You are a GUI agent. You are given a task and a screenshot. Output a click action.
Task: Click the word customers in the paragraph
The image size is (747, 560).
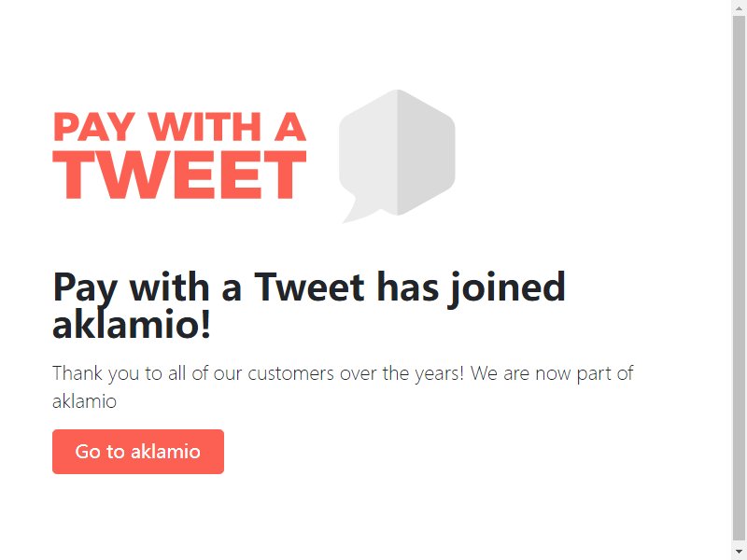[290, 373]
